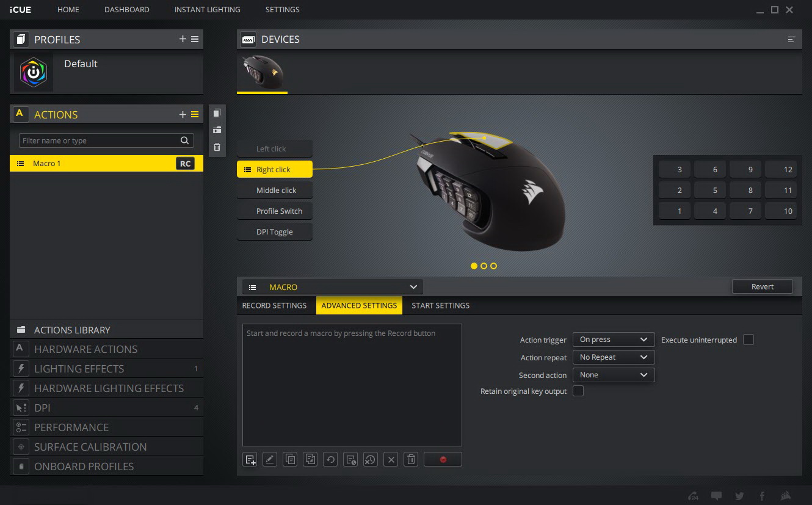Viewport: 812px width, 505px height.
Task: Select the first mouse view dot
Action: pyautogui.click(x=474, y=266)
